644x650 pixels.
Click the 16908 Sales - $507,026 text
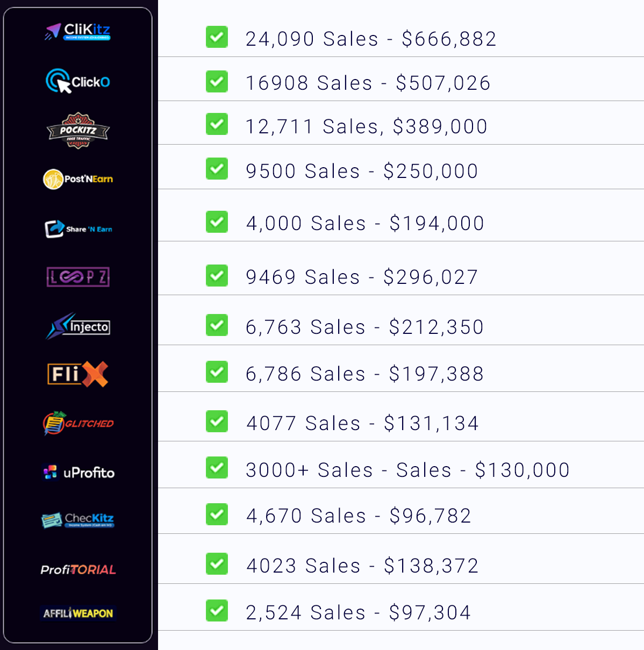(x=368, y=83)
